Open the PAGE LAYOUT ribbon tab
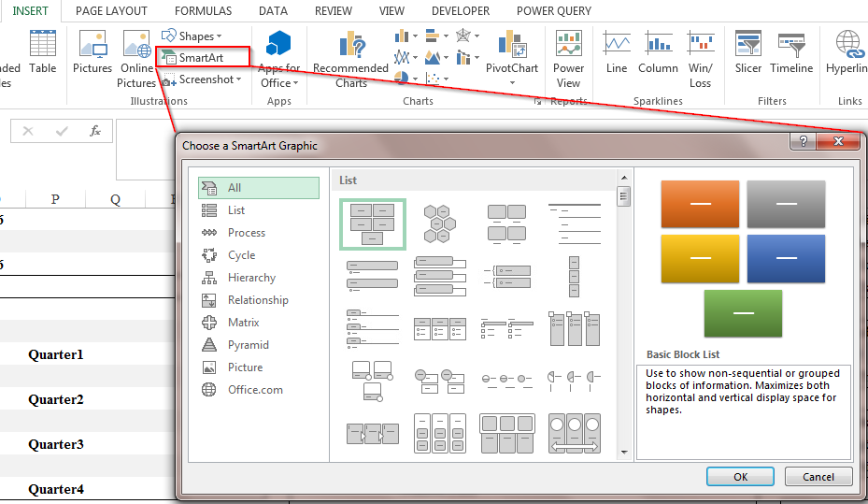This screenshot has width=868, height=504. point(111,11)
